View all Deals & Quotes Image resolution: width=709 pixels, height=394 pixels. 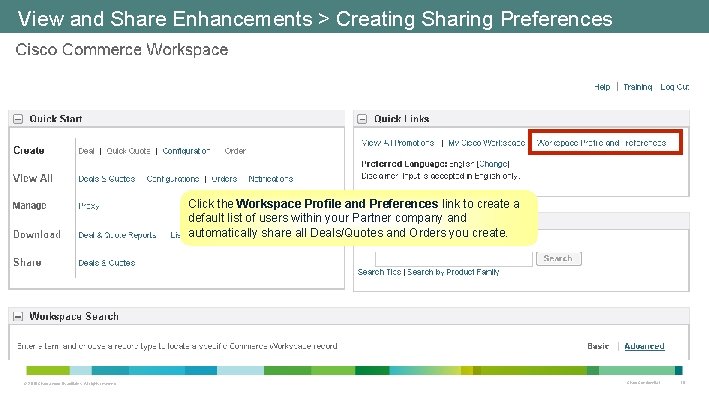tap(107, 179)
